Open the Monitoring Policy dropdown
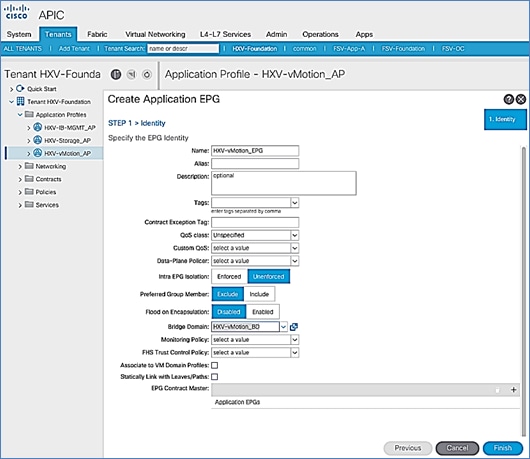Screen dimensions: 530x459 (x=295, y=340)
